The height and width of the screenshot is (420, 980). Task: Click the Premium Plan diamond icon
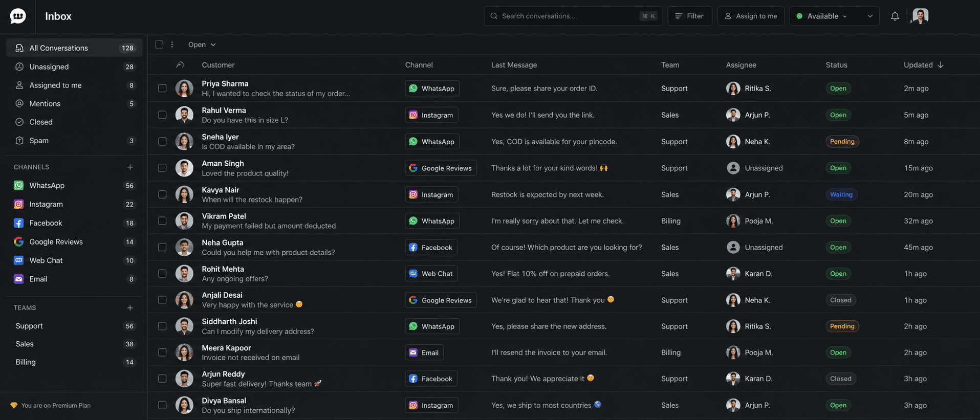pyautogui.click(x=14, y=405)
